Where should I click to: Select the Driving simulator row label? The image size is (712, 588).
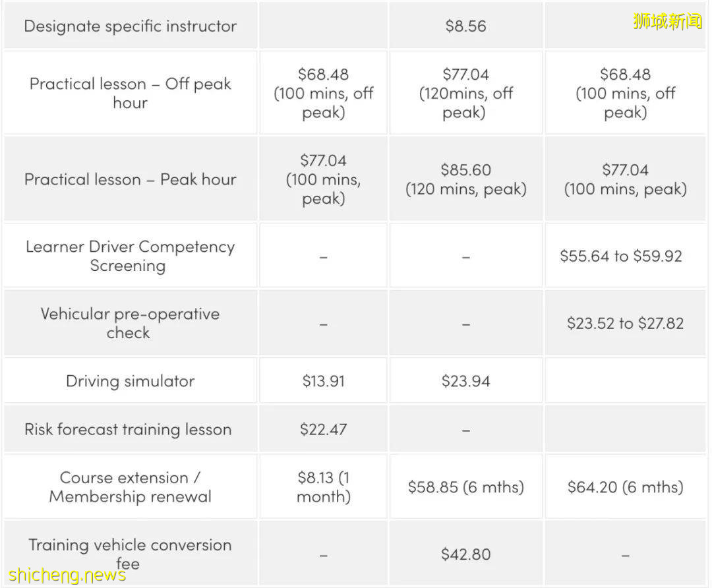point(130,381)
